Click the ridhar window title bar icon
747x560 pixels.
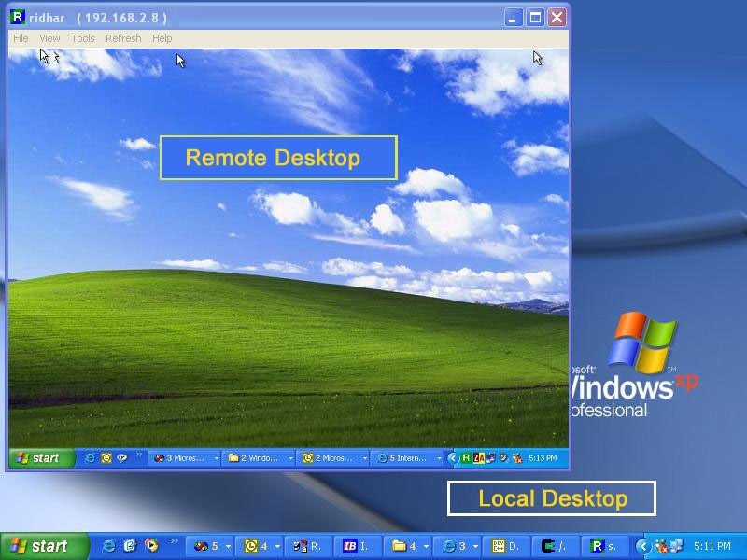point(17,17)
